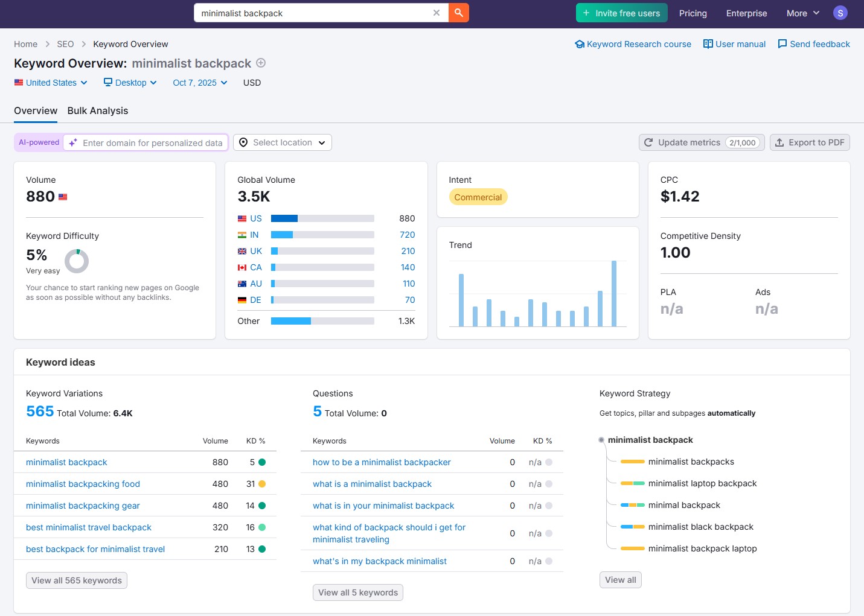
Task: Click the domain input for personalized data
Action: [152, 143]
